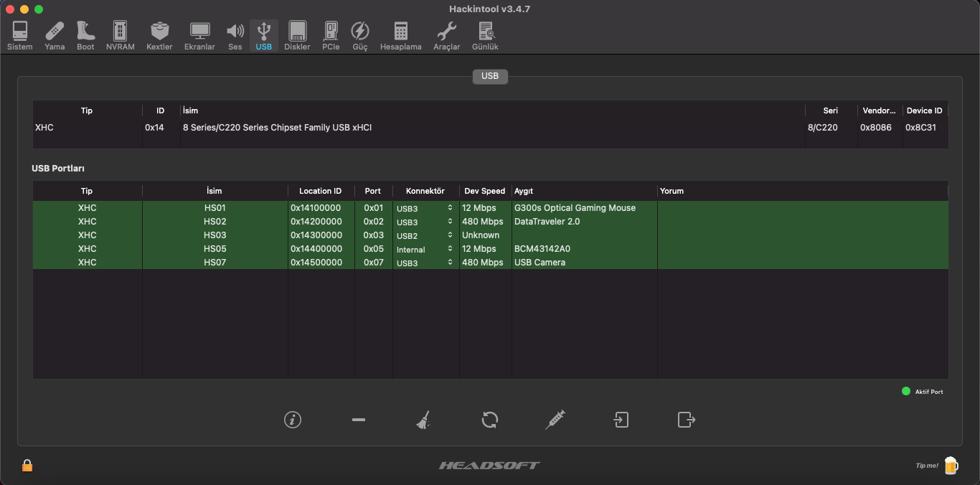Open the Boot section
Image resolution: width=980 pixels, height=485 pixels.
pyautogui.click(x=85, y=36)
